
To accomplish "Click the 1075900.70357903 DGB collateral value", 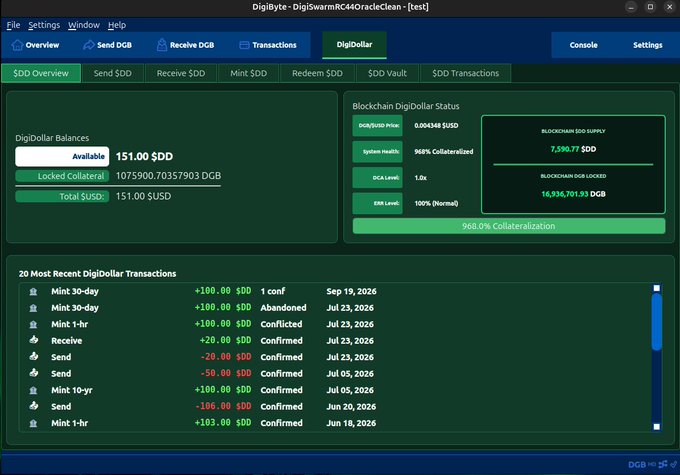I will pyautogui.click(x=168, y=176).
